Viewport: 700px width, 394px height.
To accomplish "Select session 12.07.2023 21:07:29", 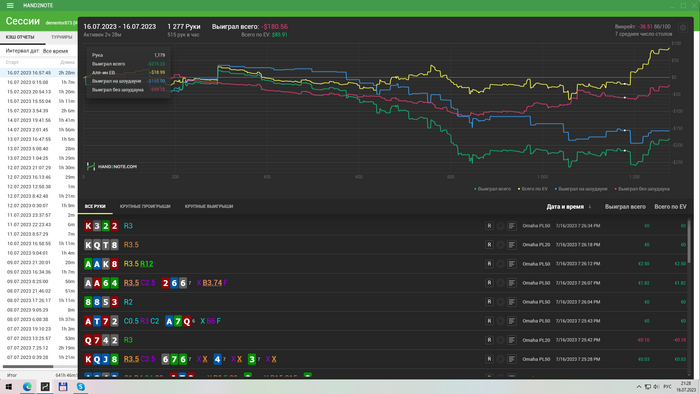I will point(39,168).
